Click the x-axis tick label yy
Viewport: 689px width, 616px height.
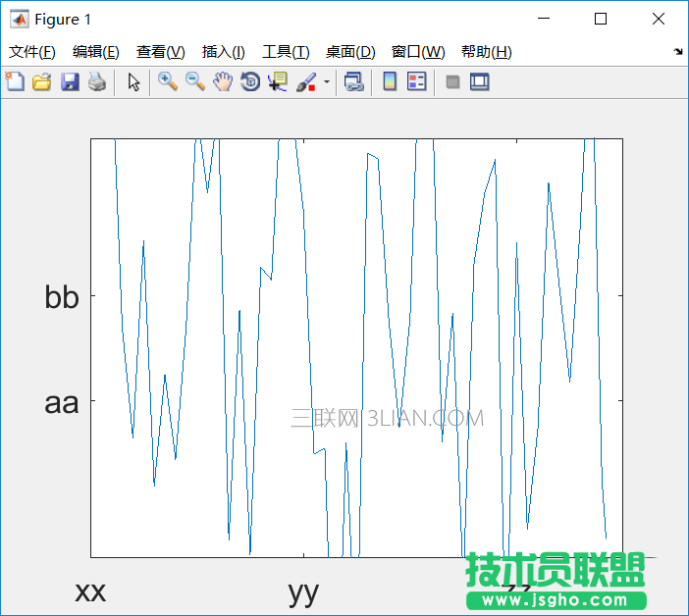pos(303,593)
